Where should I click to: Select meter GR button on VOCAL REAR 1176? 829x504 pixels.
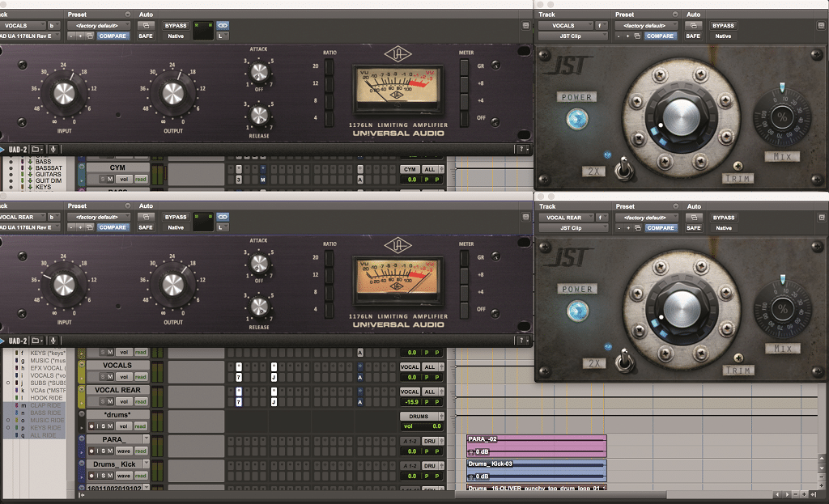(464, 258)
